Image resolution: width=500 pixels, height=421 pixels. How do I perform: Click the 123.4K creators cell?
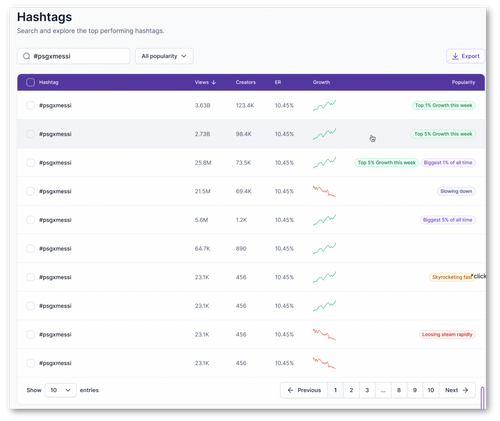245,105
